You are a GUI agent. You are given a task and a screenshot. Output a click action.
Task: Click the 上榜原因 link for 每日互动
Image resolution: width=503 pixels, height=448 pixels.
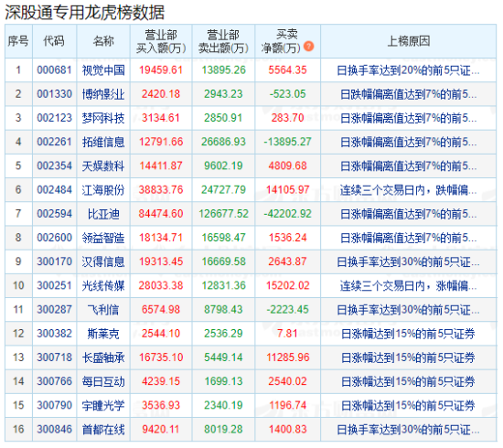tap(408, 381)
